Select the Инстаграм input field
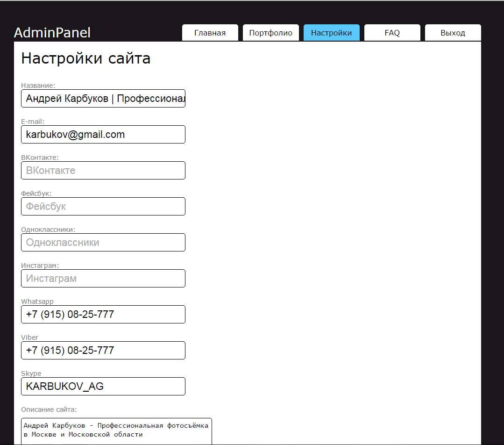504x445 pixels. point(103,278)
